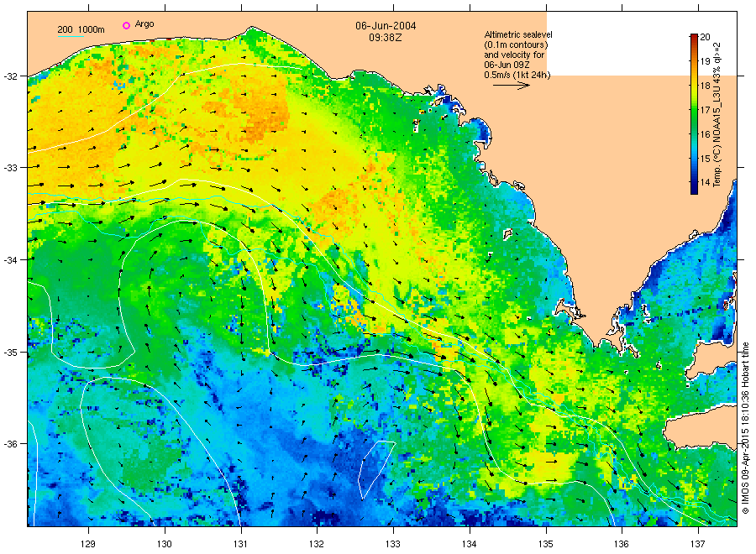Click the '130' longitude axis label
The height and width of the screenshot is (554, 756).
(165, 544)
